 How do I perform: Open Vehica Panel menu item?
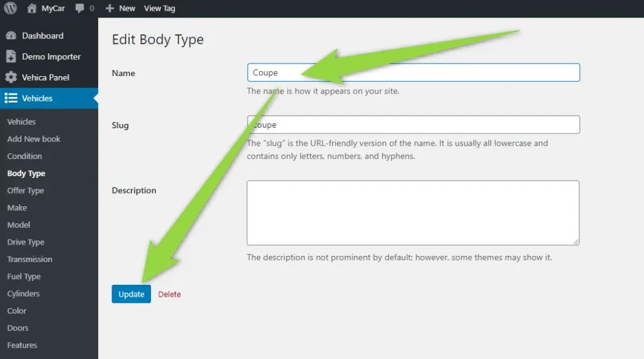click(x=45, y=77)
